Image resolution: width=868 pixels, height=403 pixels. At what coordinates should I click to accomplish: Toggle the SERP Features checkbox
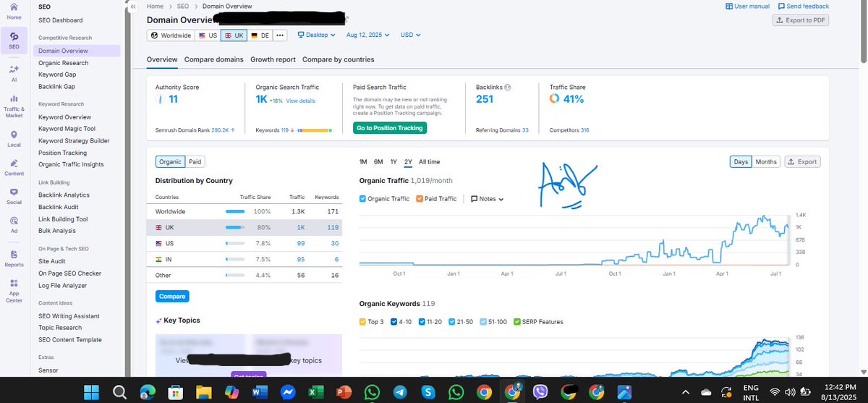click(516, 321)
